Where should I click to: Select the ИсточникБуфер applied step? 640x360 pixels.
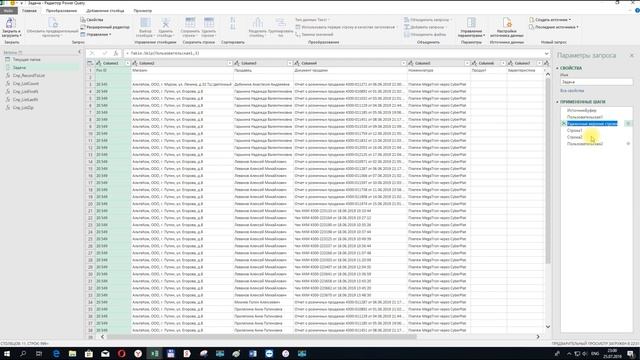[582, 110]
